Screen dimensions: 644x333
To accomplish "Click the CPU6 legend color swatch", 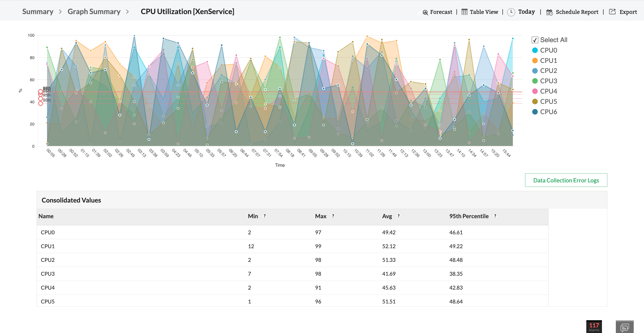I will pyautogui.click(x=535, y=112).
